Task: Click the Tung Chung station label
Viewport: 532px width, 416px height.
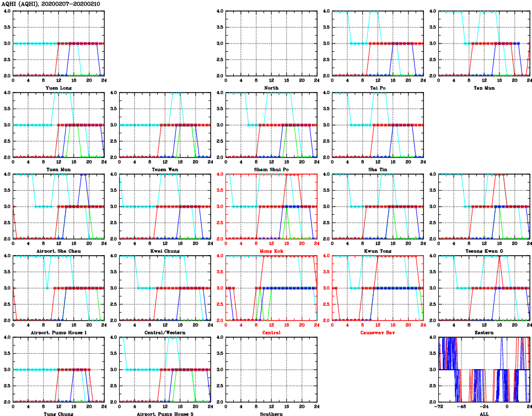Action: pos(58,414)
